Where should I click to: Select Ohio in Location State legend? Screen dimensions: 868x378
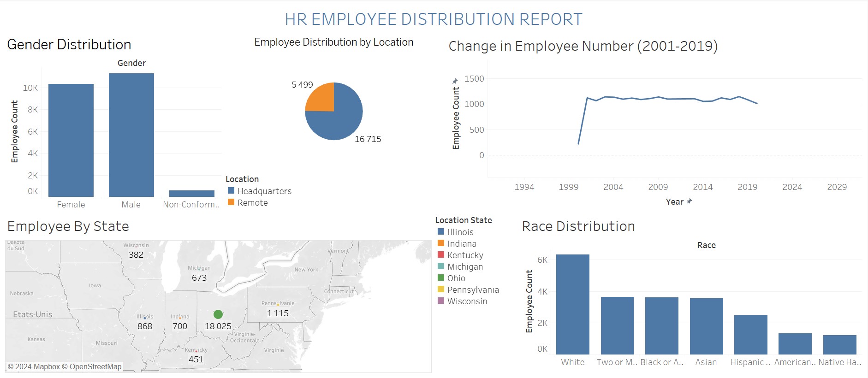coord(456,278)
